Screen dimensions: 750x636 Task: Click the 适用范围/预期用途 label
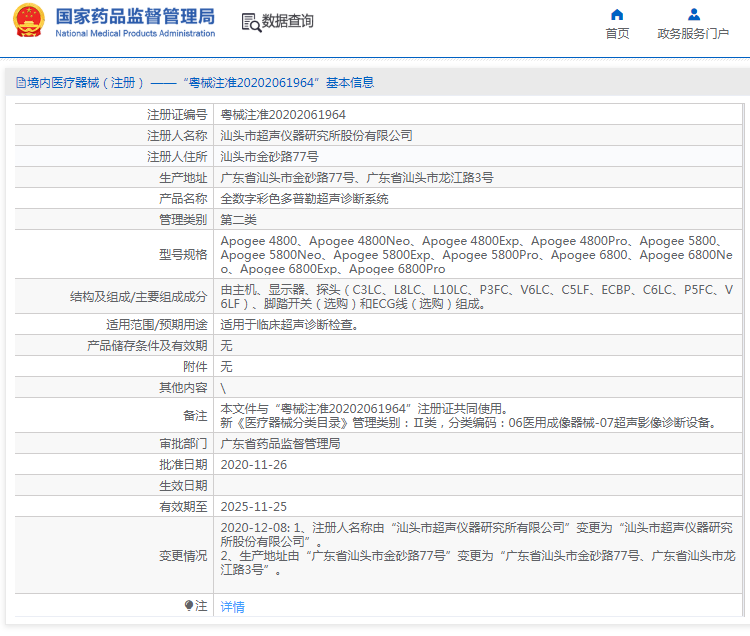coord(157,325)
